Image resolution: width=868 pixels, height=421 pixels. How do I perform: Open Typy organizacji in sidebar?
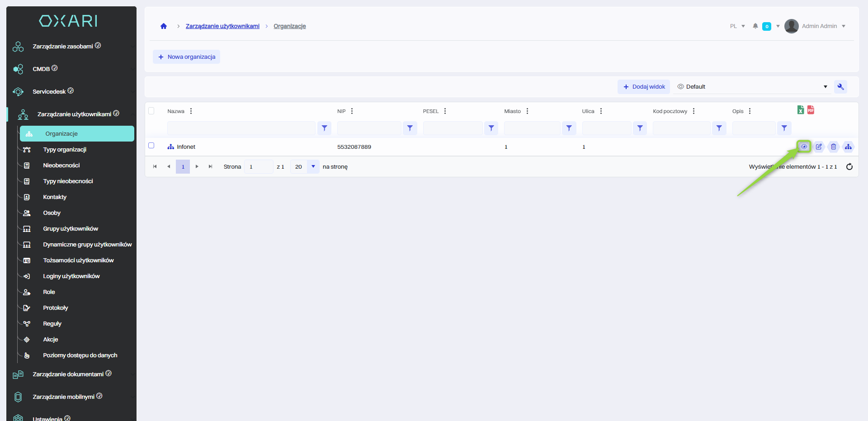click(x=65, y=150)
